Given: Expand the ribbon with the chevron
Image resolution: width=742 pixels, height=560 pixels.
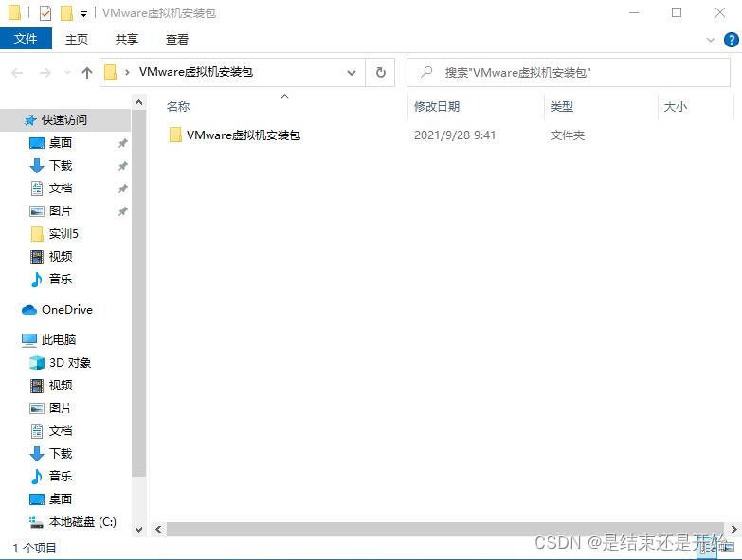Looking at the screenshot, I should [711, 40].
